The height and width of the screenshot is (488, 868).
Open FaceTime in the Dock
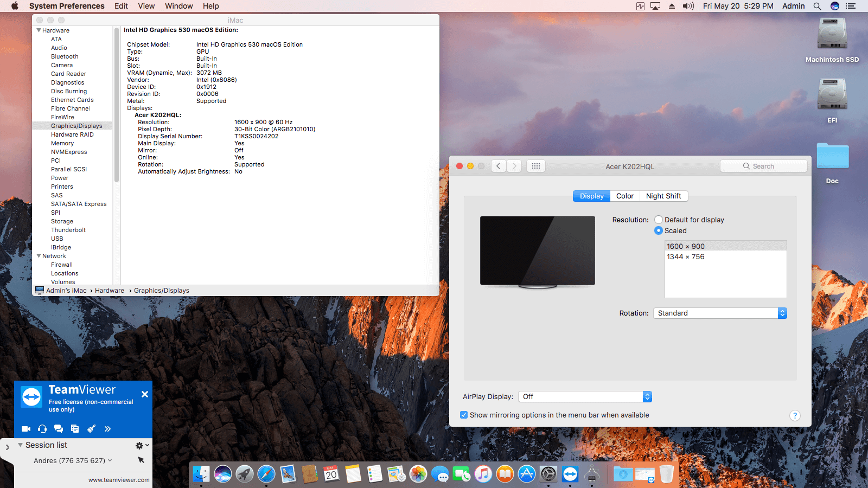coord(462,474)
